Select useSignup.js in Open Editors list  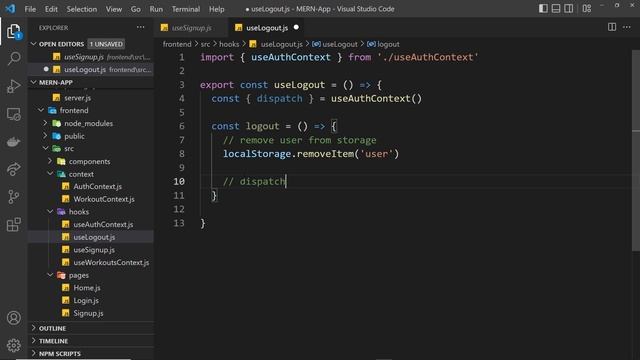point(91,57)
